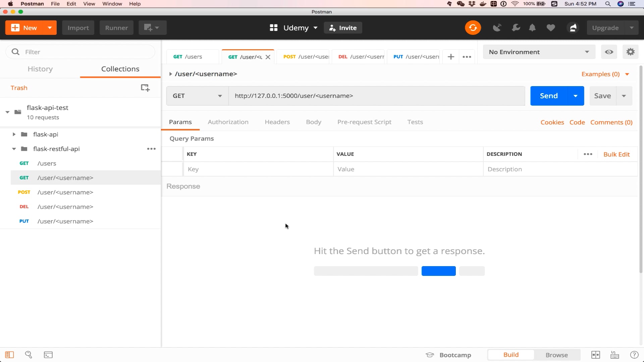The image size is (644, 362).
Task: Click the blue Send button
Action: [x=548, y=96]
